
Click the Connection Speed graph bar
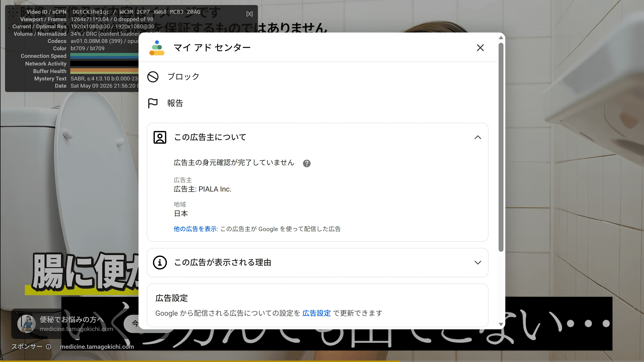(x=104, y=56)
